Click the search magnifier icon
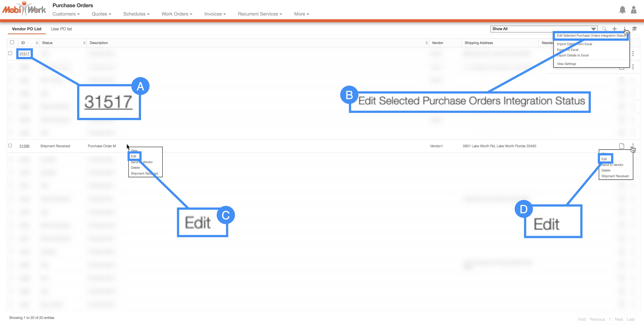Screen dimensions: 644x330 [604, 29]
